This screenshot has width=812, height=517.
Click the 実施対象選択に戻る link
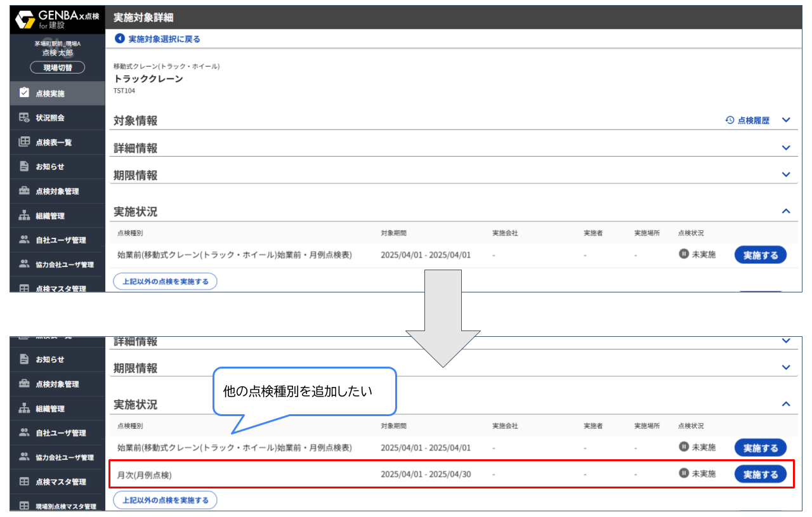[164, 39]
